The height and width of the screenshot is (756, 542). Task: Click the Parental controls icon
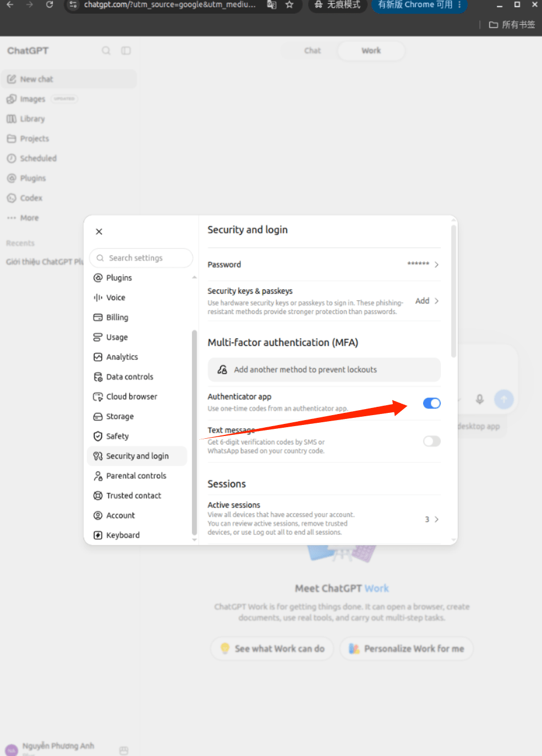pos(98,476)
